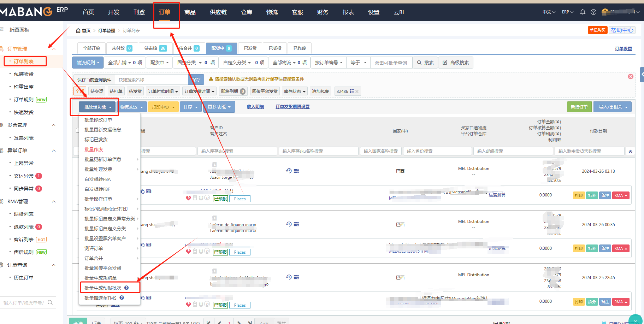Open the 物流规则 dropdown
The width and height of the screenshot is (644, 324).
coord(88,63)
